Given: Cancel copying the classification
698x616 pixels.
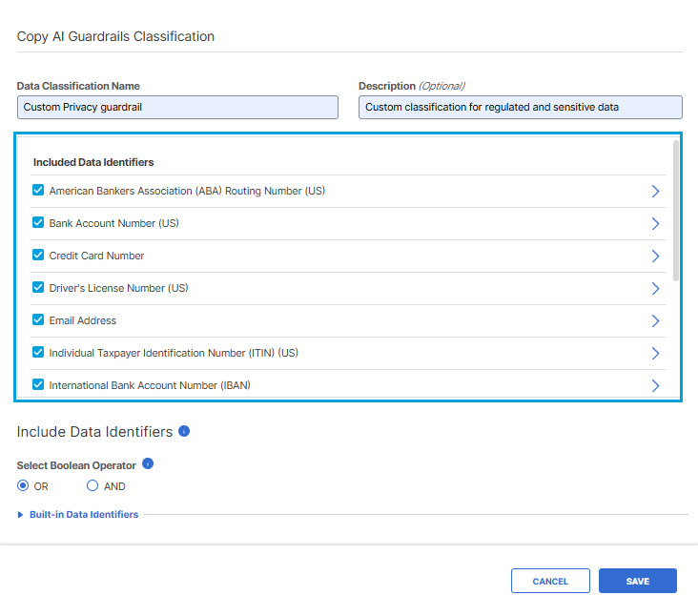Looking at the screenshot, I should click(x=550, y=581).
